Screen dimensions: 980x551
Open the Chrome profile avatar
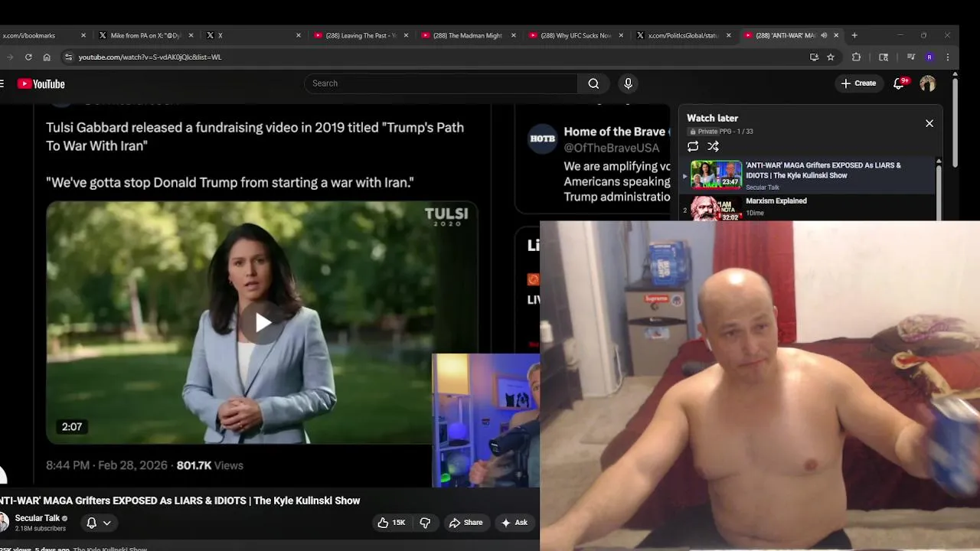point(929,57)
